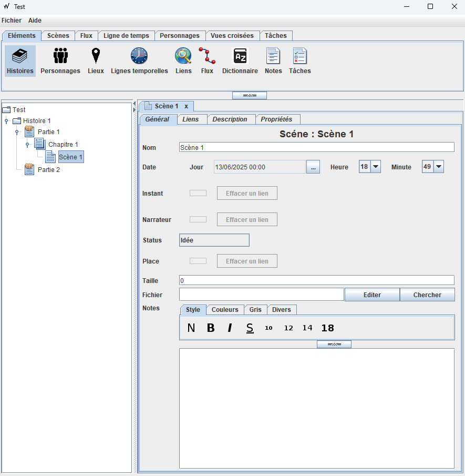Collapse the Histoire 1 tree node

(x=5, y=120)
